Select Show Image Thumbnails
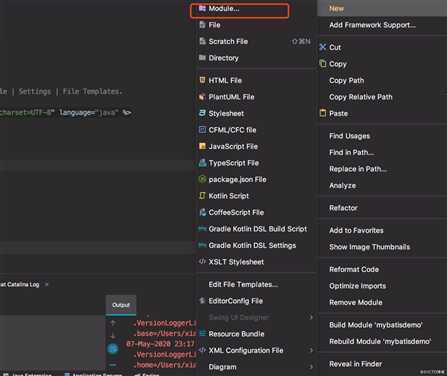The height and width of the screenshot is (376, 447). (x=369, y=247)
